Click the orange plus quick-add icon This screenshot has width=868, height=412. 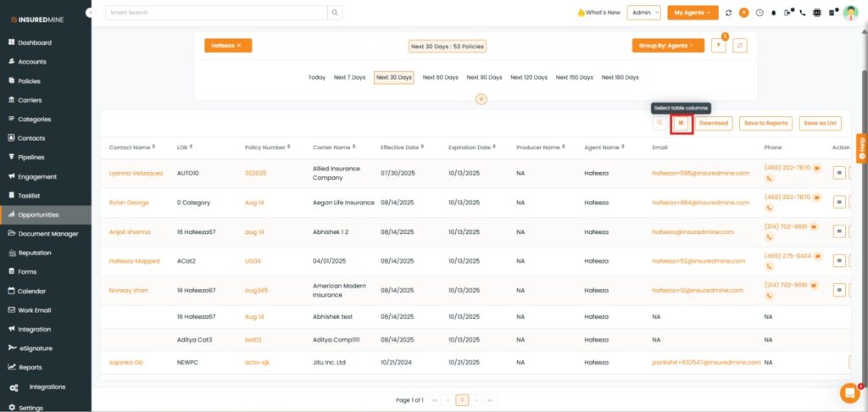tap(743, 13)
